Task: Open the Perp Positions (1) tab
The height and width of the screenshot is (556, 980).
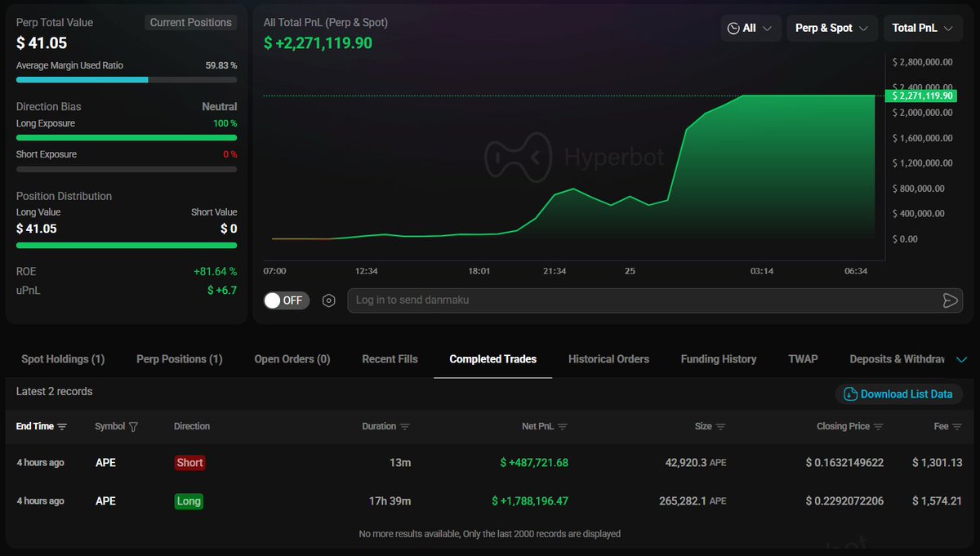Action: [179, 359]
